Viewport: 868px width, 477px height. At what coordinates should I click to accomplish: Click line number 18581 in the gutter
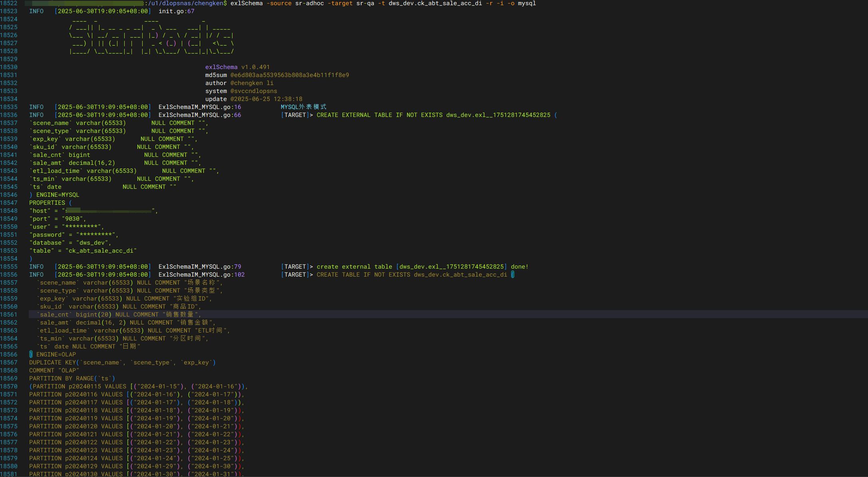(x=9, y=474)
